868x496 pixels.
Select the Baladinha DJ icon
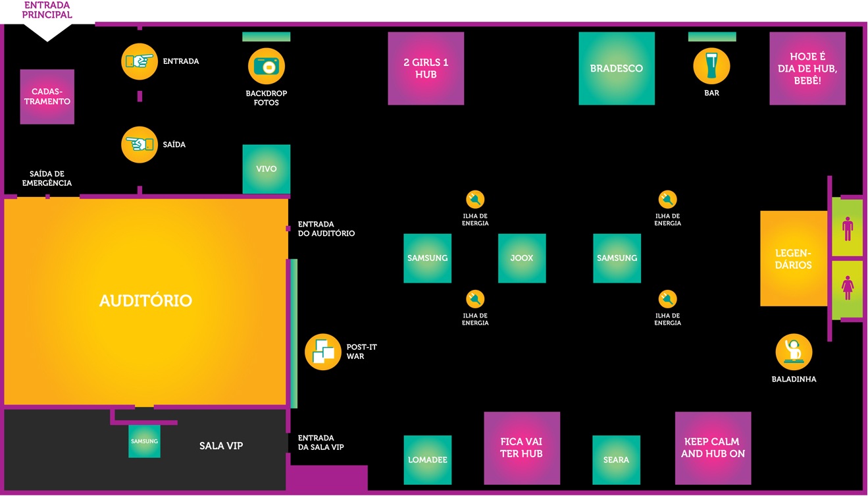pyautogui.click(x=794, y=352)
